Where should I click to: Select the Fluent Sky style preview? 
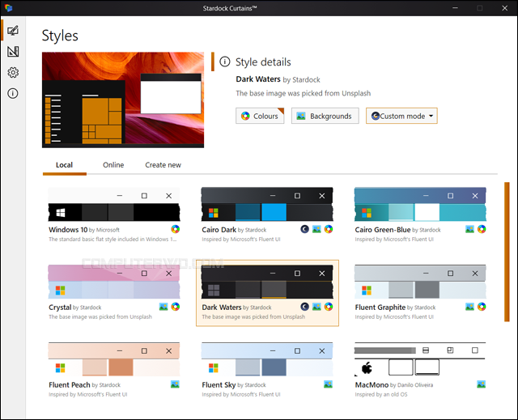[x=267, y=359]
